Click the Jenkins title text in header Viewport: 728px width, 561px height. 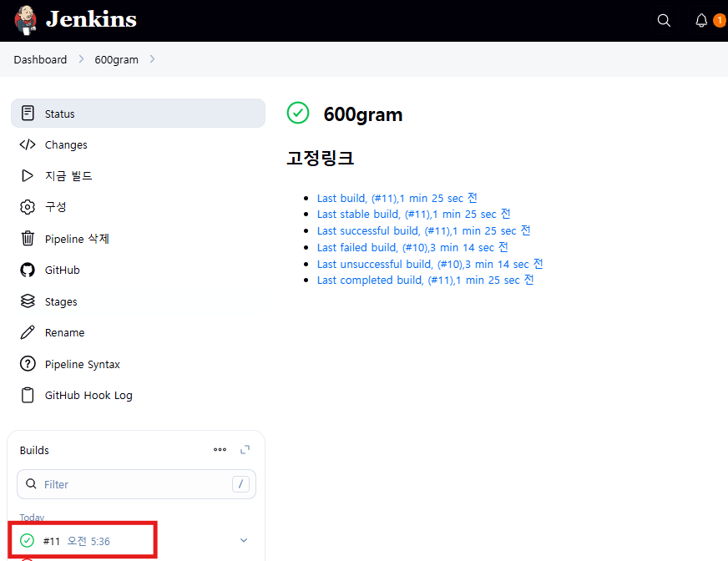92,19
